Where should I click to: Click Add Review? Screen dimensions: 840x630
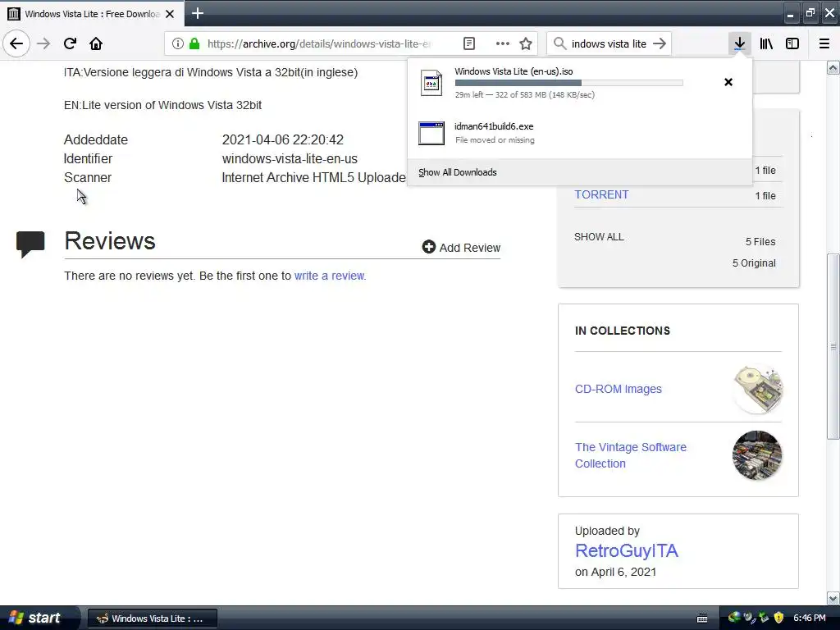click(x=461, y=247)
